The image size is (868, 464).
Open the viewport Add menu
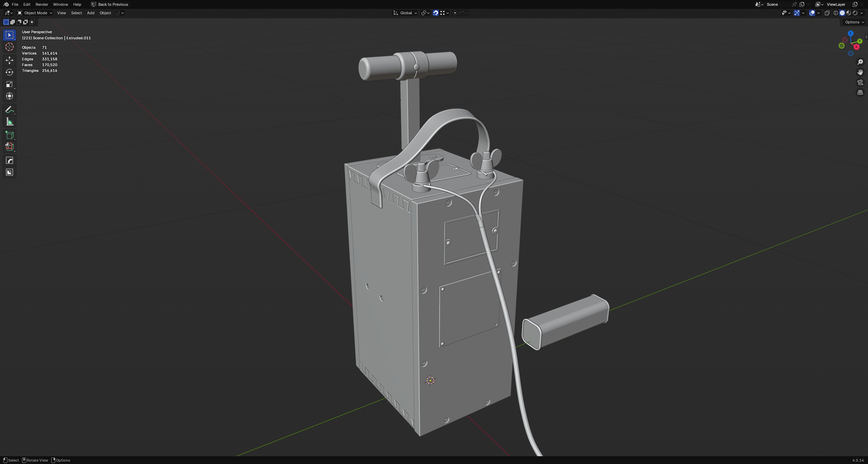click(91, 13)
